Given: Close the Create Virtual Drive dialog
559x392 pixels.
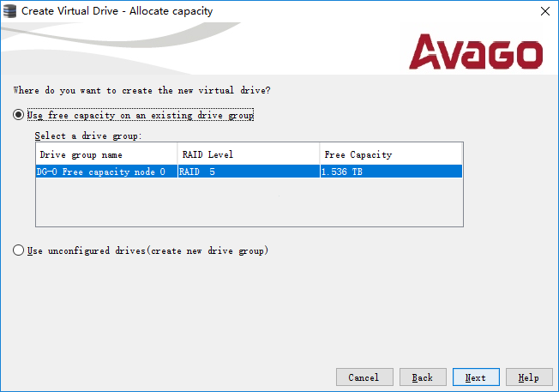Looking at the screenshot, I should pyautogui.click(x=545, y=11).
